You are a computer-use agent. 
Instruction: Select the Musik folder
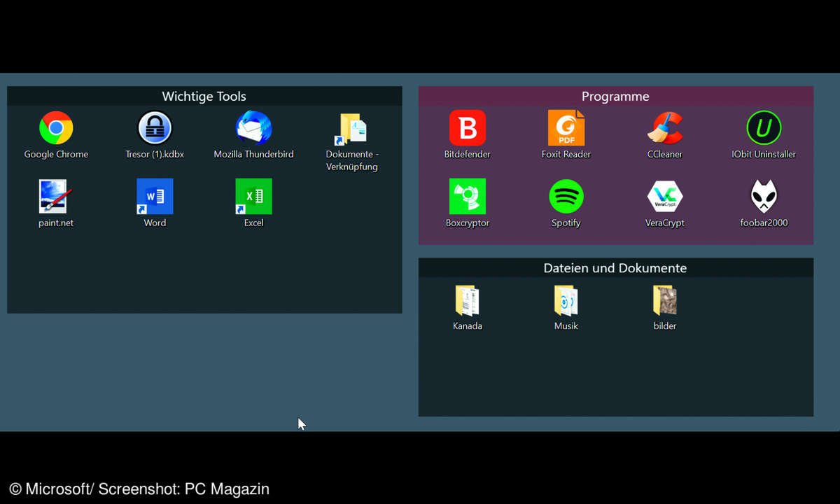coord(566,300)
